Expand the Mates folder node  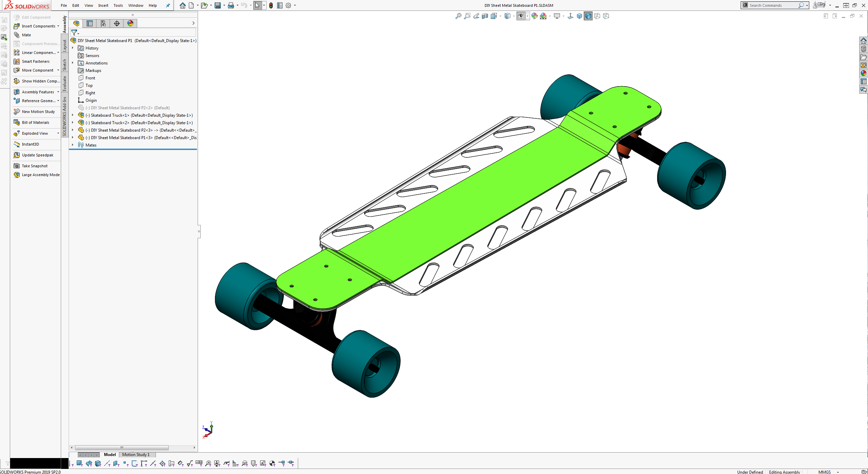pyautogui.click(x=73, y=145)
